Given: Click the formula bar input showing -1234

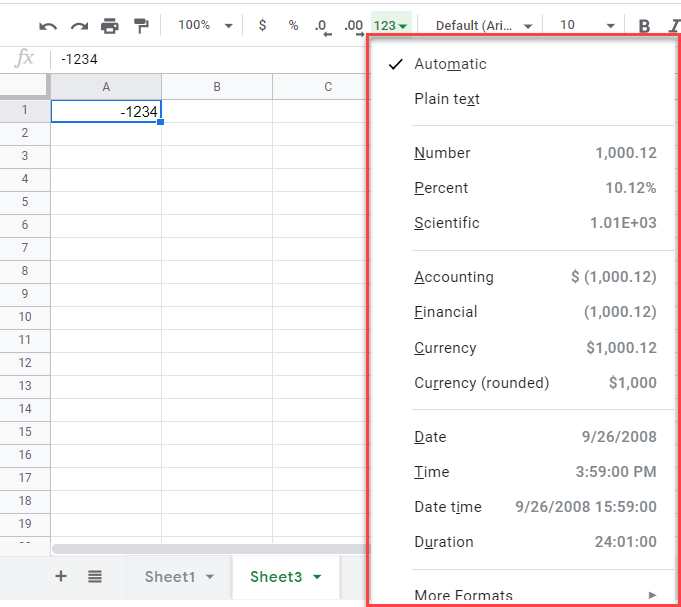Looking at the screenshot, I should (x=200, y=60).
